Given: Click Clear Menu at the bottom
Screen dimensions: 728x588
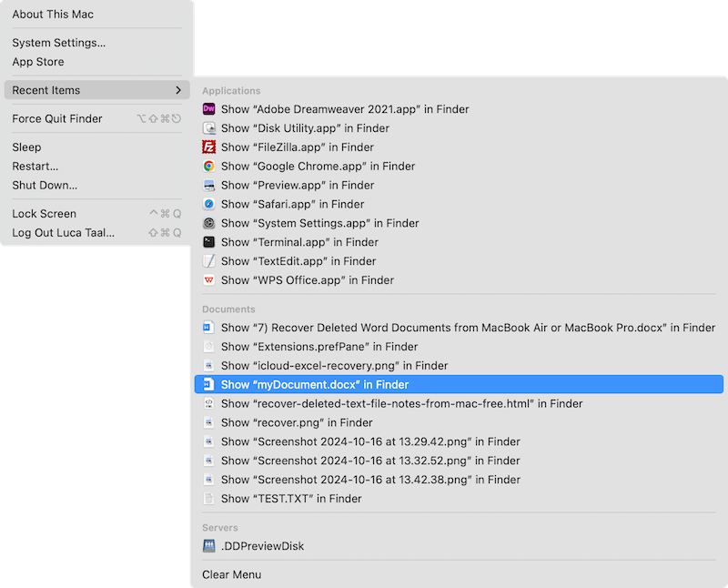Looking at the screenshot, I should (231, 574).
